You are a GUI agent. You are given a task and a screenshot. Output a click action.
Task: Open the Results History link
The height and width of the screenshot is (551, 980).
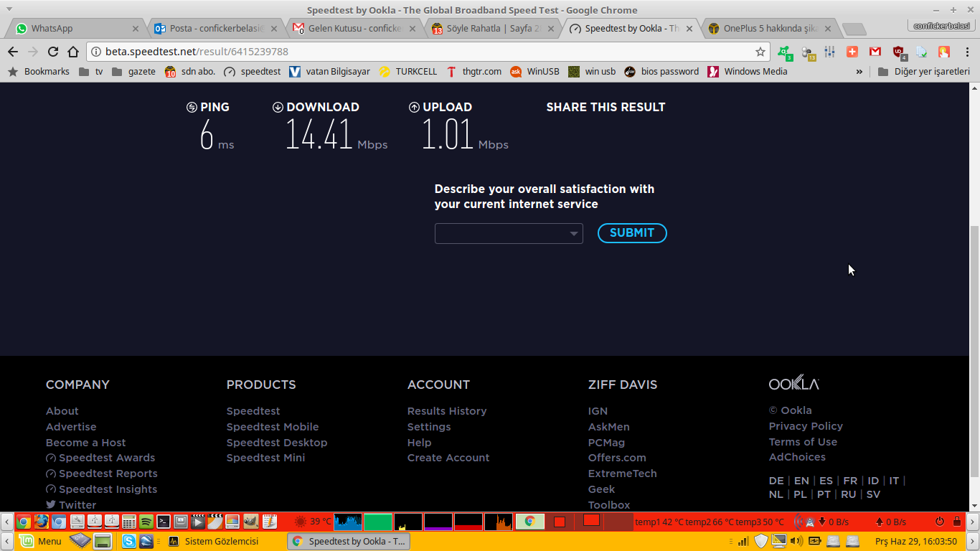(x=447, y=411)
